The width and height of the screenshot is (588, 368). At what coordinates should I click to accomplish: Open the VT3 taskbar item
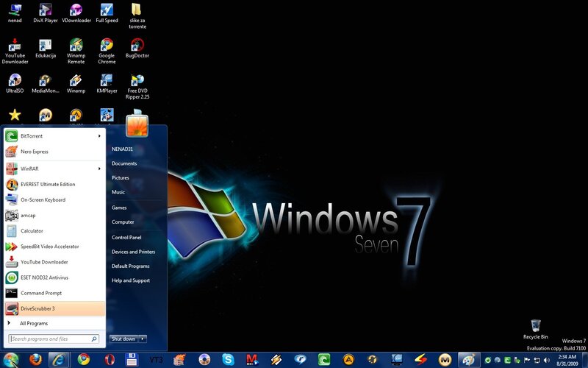156,360
